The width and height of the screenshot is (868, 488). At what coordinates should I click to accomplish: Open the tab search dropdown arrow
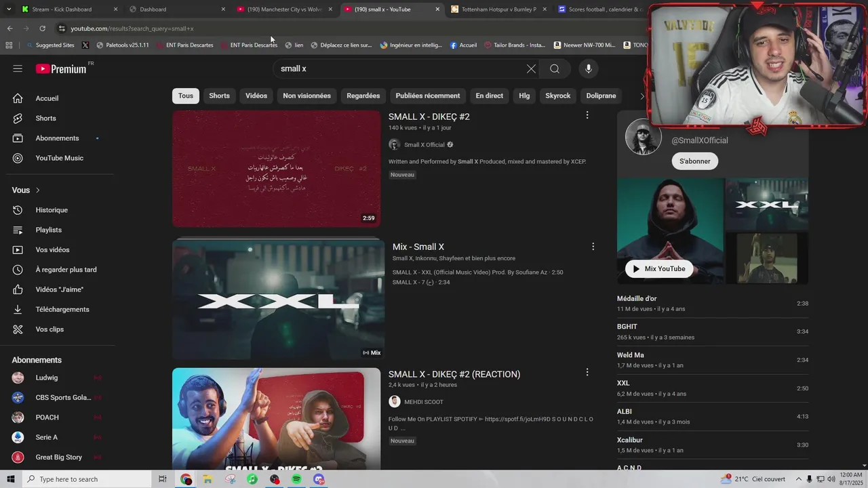[x=9, y=9]
